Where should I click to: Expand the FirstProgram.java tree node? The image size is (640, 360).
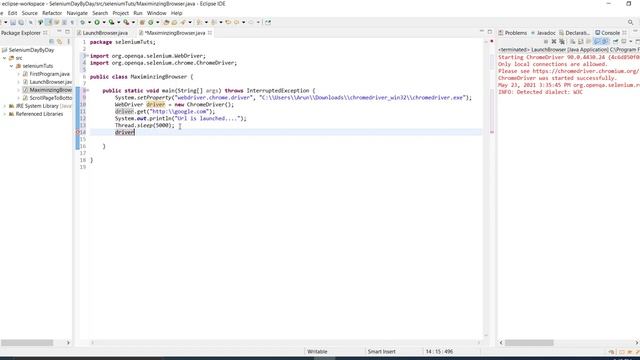[19, 74]
